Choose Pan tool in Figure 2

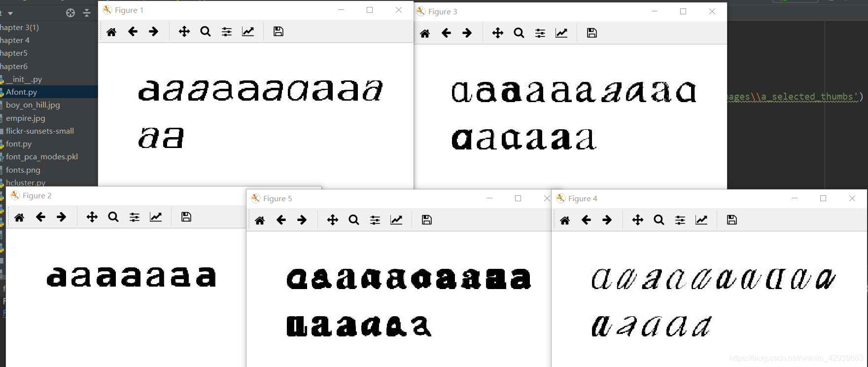pyautogui.click(x=92, y=217)
